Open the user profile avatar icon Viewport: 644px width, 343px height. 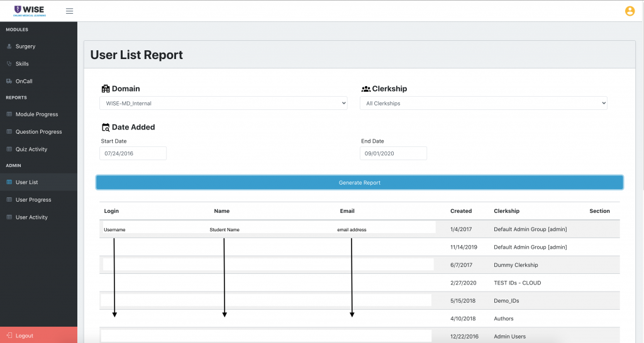point(630,11)
